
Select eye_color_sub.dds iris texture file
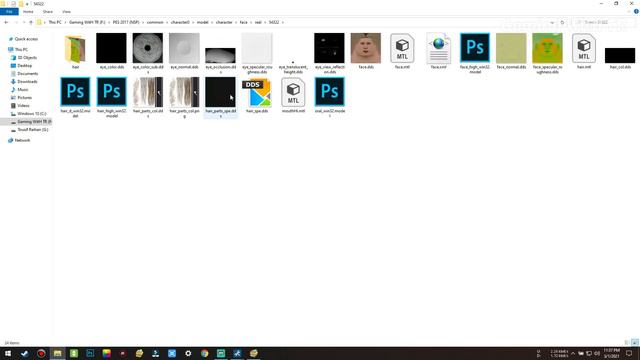tap(148, 53)
